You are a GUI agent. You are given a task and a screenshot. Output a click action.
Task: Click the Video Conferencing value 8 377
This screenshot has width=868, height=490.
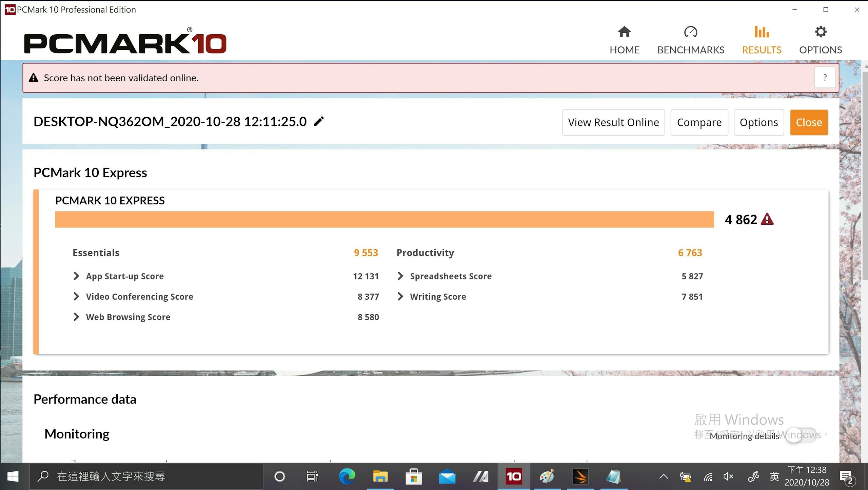coord(368,297)
